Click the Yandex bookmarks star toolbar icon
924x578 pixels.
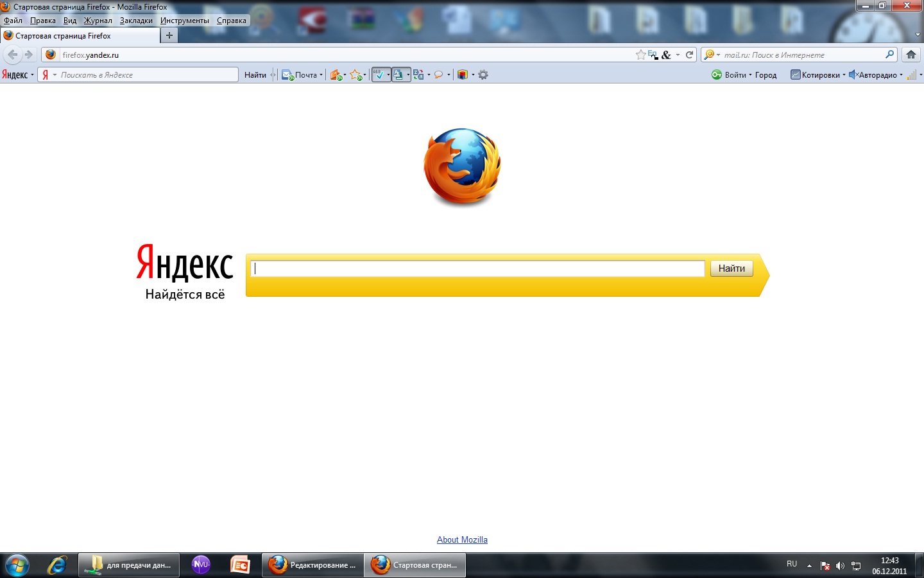[356, 74]
